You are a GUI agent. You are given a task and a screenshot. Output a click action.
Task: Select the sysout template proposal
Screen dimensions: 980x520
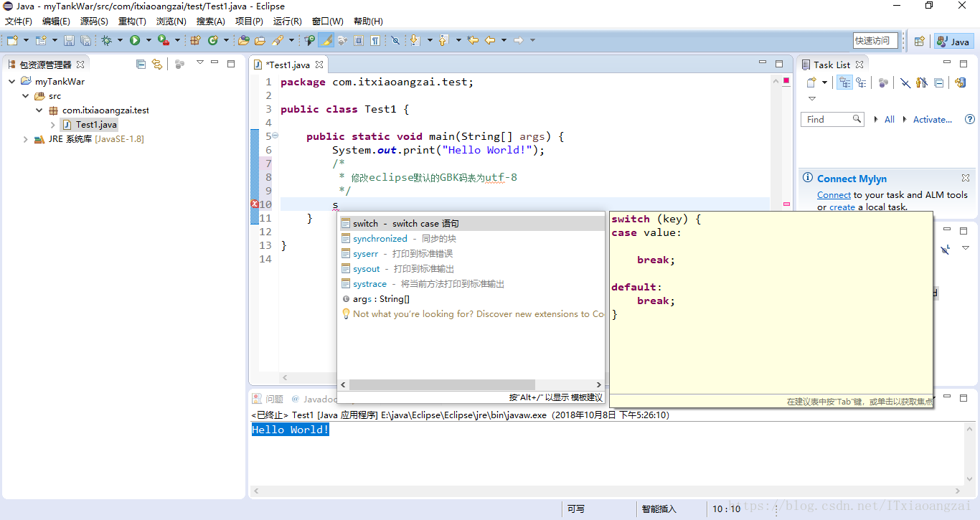[472, 269]
